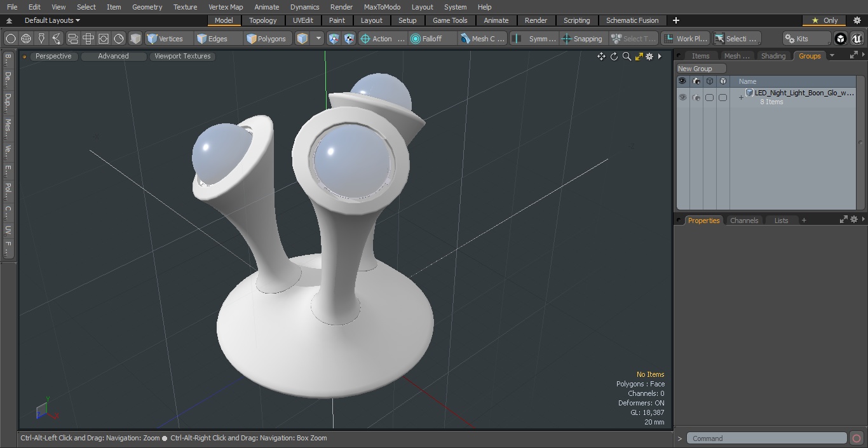Click the viewport right-arrow expander
868x448 pixels.
tap(660, 57)
